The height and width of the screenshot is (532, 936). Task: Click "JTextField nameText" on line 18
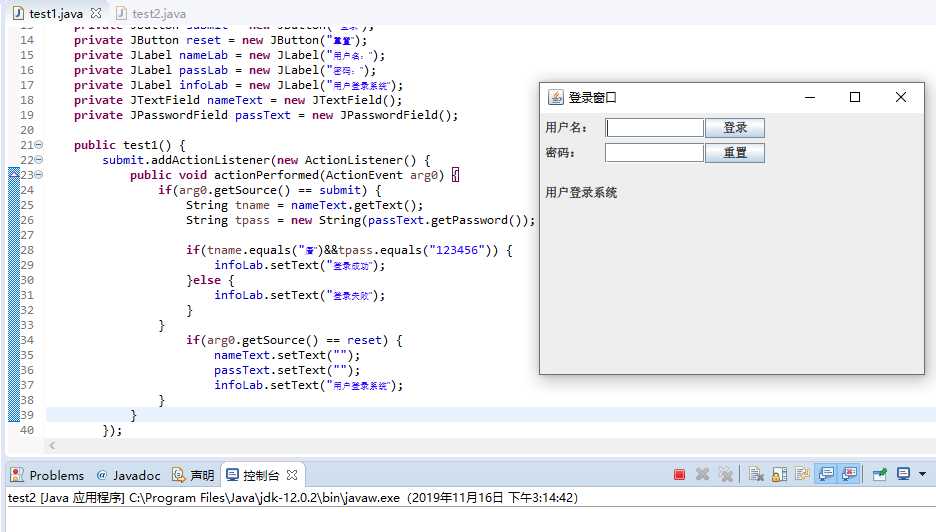pyautogui.click(x=196, y=100)
